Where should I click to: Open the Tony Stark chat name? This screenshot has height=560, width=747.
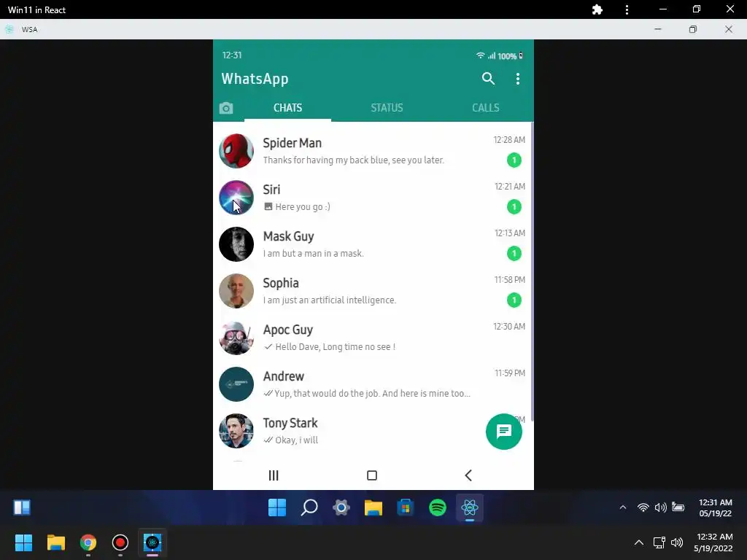290,423
